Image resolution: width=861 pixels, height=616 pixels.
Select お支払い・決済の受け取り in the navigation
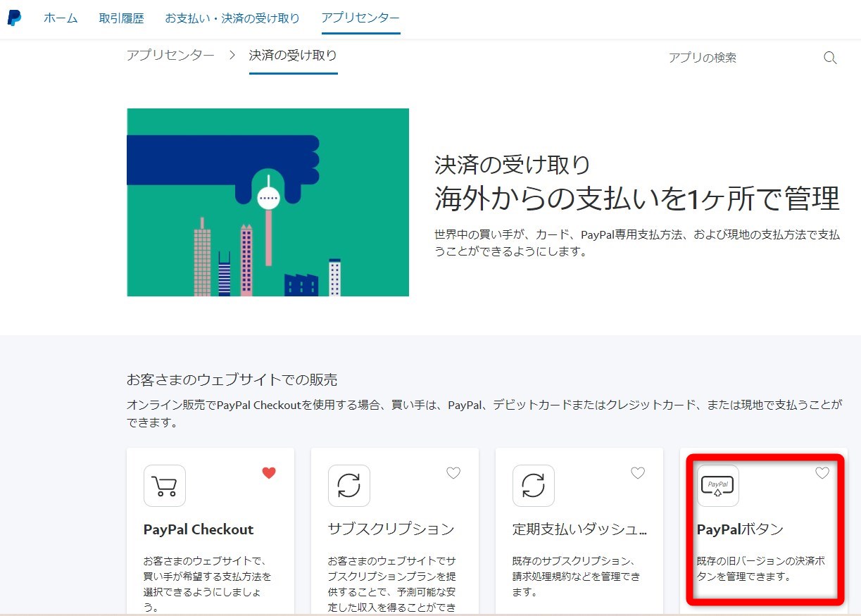tap(232, 18)
